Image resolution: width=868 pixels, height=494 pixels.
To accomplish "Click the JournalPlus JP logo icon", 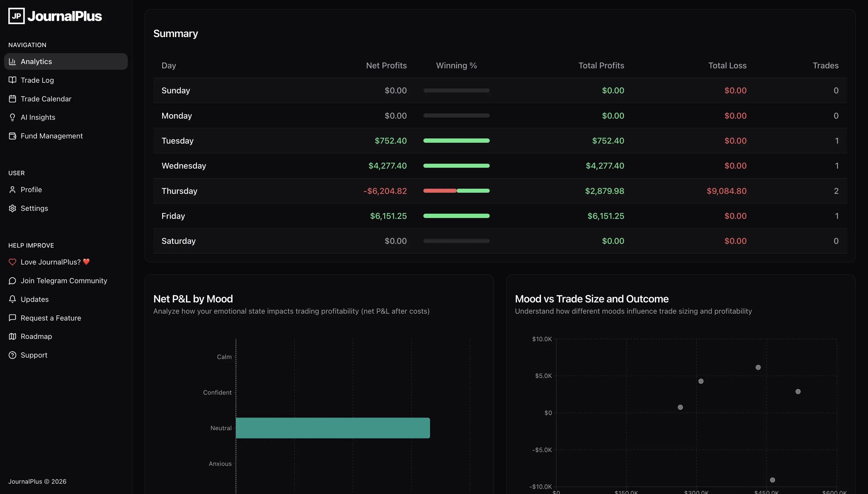I will click(16, 16).
